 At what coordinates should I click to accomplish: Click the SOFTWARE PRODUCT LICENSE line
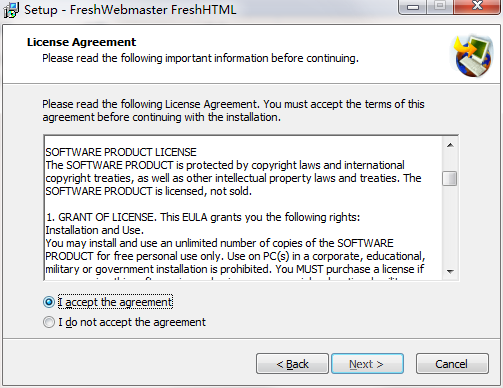[x=121, y=152]
